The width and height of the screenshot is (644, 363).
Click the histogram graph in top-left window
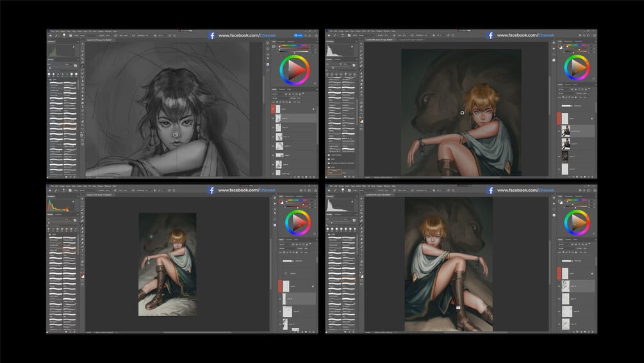click(x=62, y=51)
